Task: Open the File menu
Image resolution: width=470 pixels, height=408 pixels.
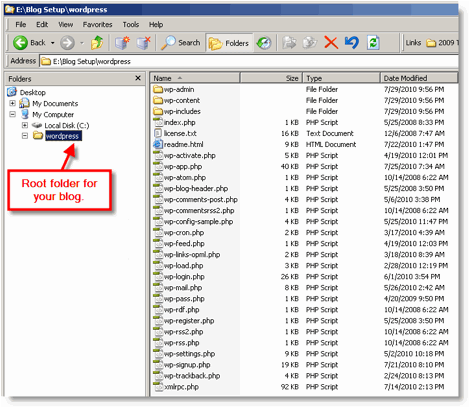Action: click(20, 24)
